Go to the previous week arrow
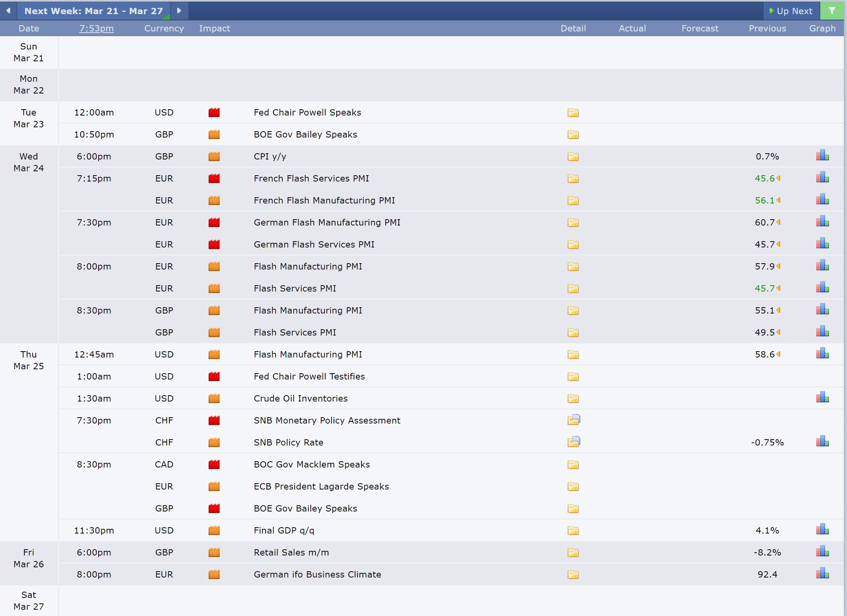Viewport: 847px width, 616px height. 8,11
